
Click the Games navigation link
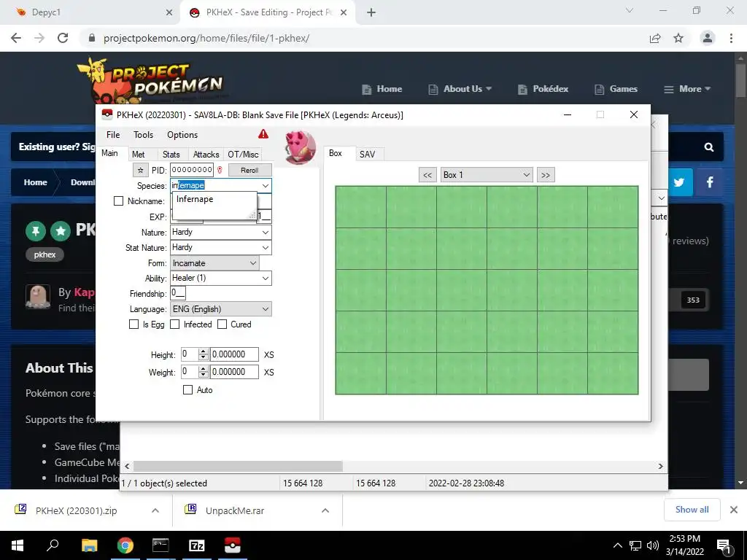pos(616,89)
